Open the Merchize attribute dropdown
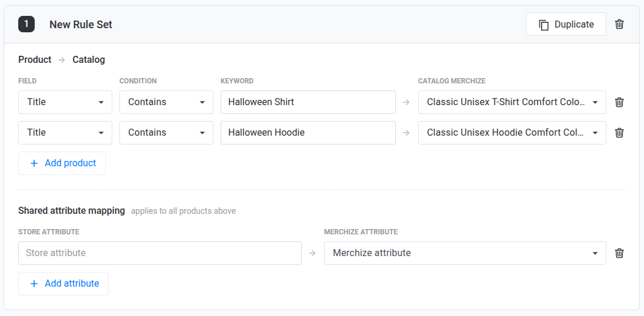This screenshot has height=316, width=644. pos(465,253)
